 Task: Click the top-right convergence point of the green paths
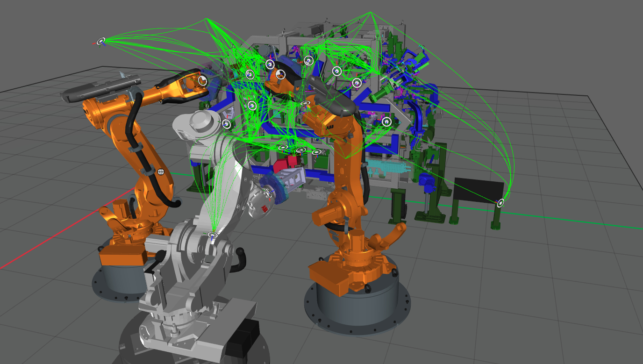(x=370, y=13)
